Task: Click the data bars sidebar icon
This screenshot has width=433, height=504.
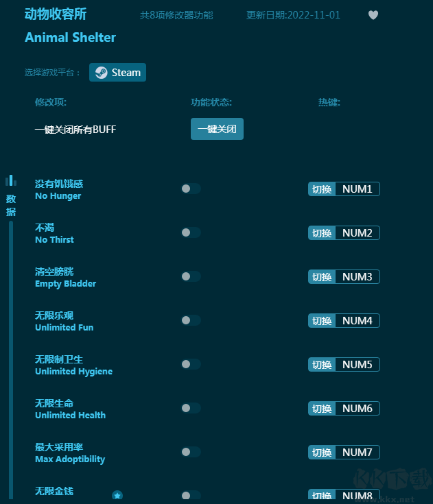Action: coord(11,181)
